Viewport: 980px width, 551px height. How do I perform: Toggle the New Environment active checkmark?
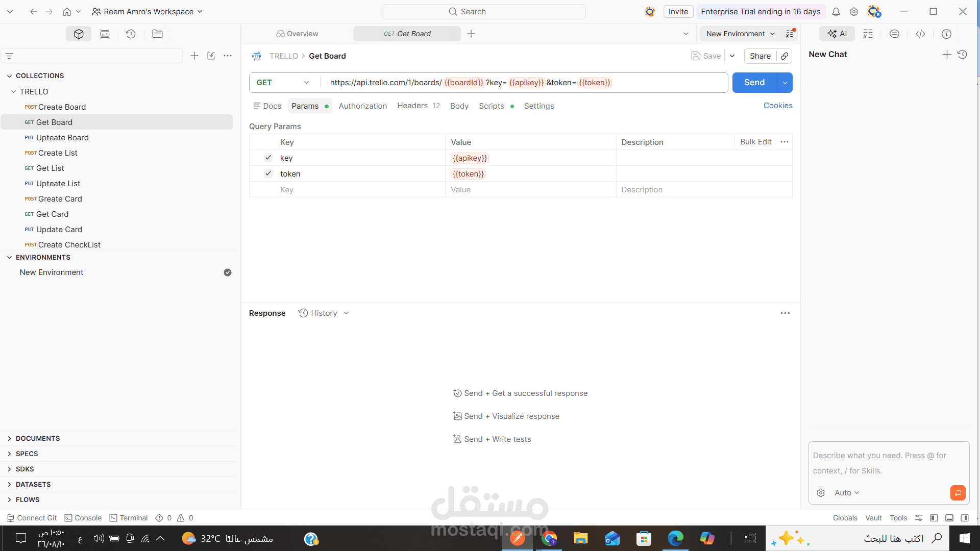pyautogui.click(x=228, y=272)
